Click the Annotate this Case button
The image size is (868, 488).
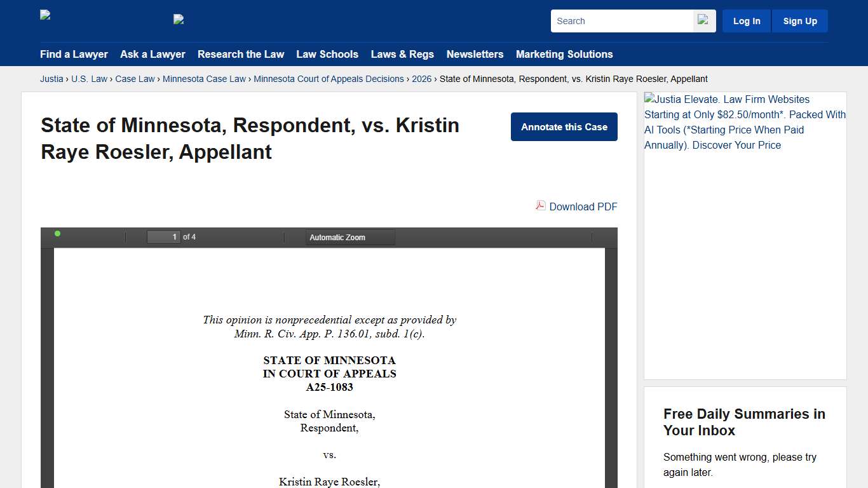564,126
